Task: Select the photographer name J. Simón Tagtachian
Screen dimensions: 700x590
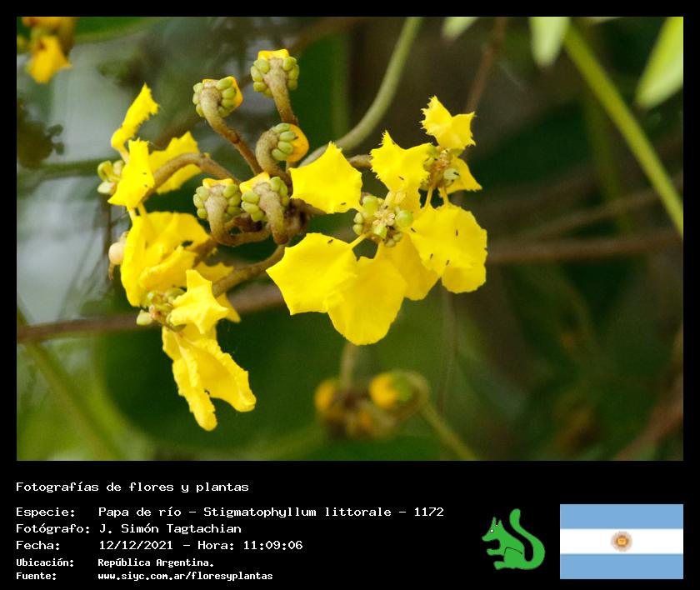Action: click(169, 528)
